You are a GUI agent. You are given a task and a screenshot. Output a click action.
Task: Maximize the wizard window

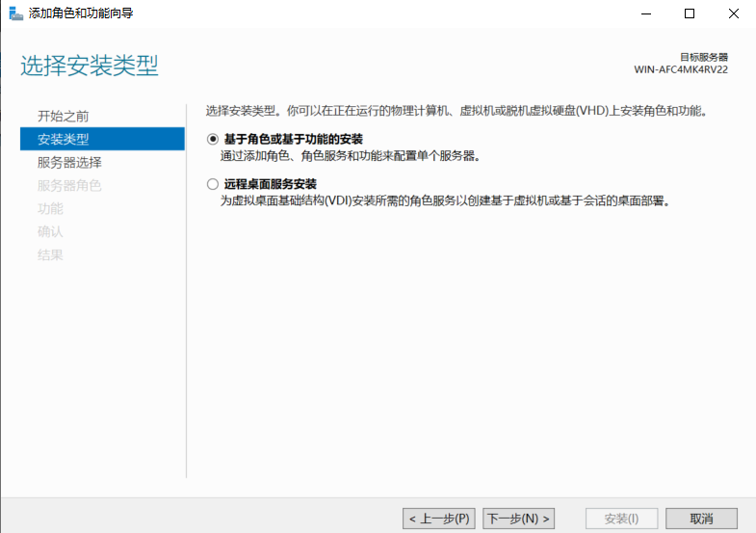click(689, 13)
